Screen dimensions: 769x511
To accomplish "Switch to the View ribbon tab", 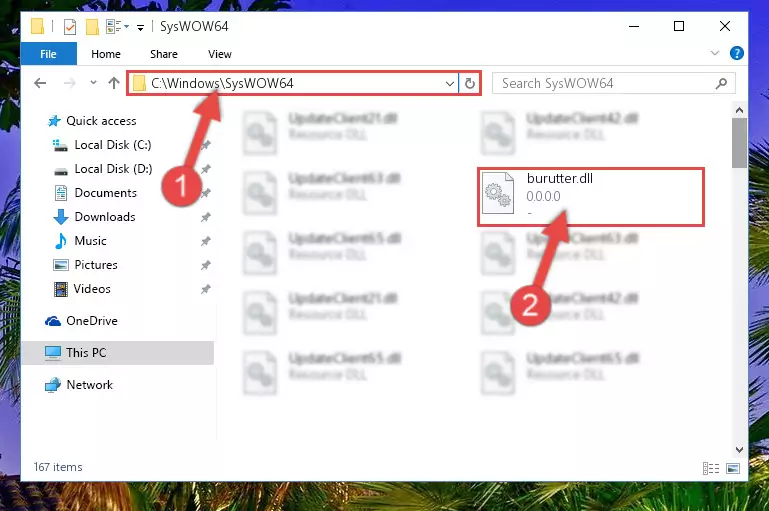I will (x=220, y=54).
